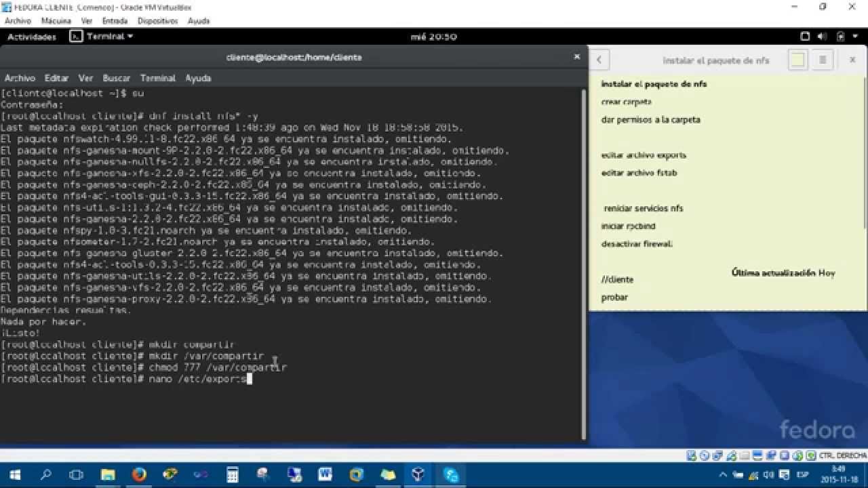
Task: Open the Terminal app menu in the top bar
Action: (102, 37)
